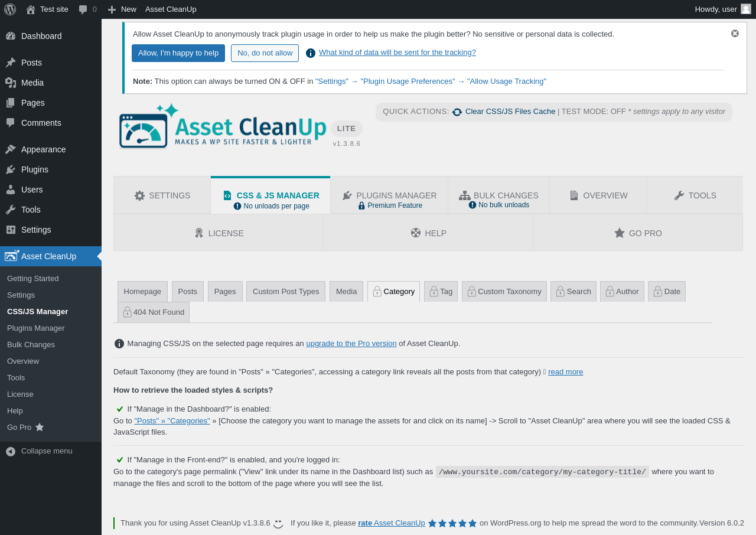Screen dimensions: 756x535
Task: Open Plugins in the admin sidebar
Action: click(51, 169)
